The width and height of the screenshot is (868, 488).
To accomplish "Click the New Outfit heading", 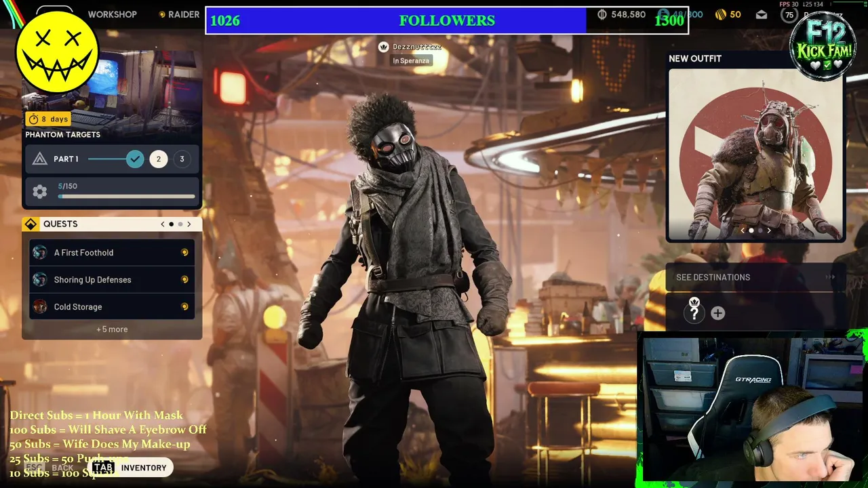I will point(695,58).
